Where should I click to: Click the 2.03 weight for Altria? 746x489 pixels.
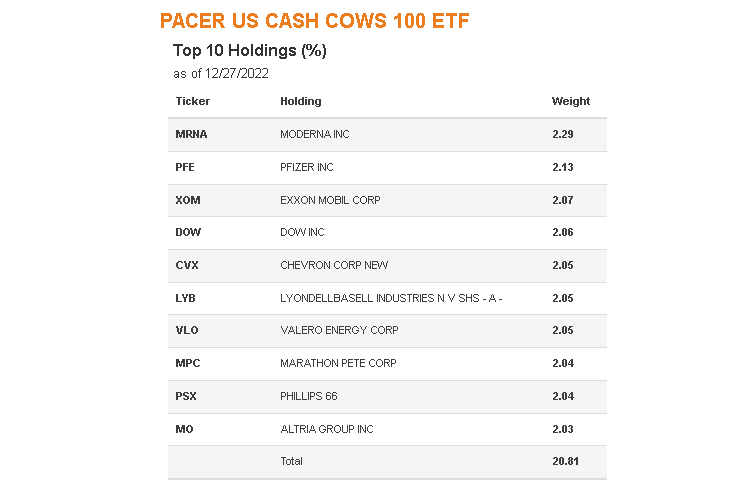click(x=563, y=429)
